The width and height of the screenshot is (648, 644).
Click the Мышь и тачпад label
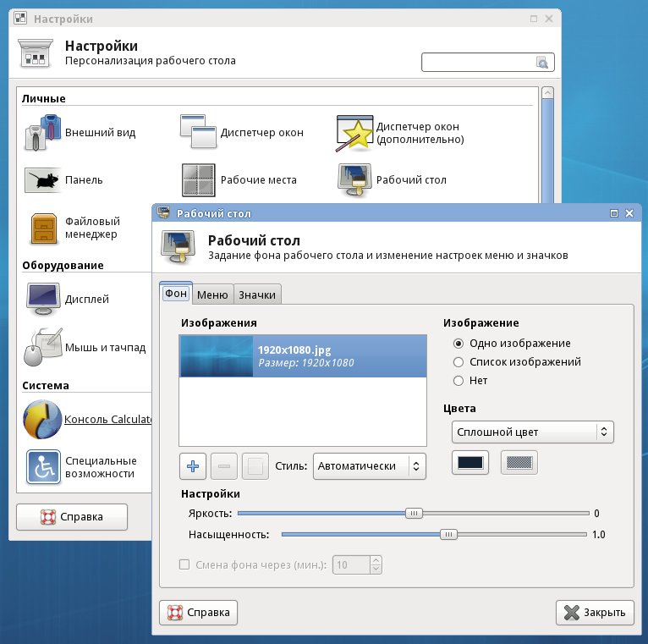[x=106, y=347]
